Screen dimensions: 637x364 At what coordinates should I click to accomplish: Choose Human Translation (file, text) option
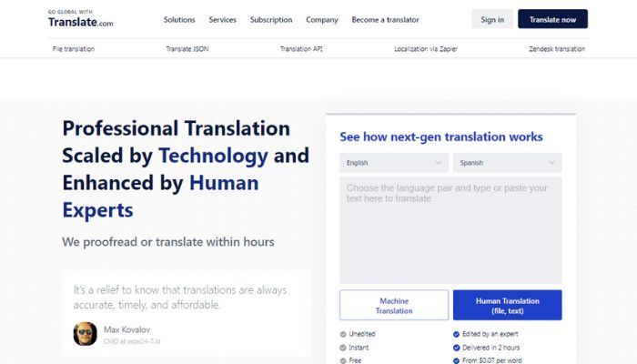pyautogui.click(x=508, y=305)
